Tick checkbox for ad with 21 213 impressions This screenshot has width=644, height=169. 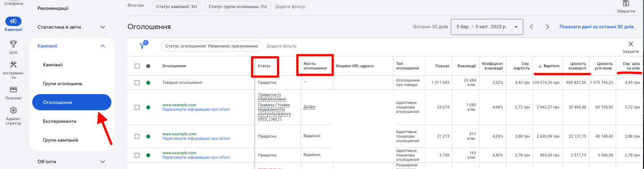coord(137,136)
